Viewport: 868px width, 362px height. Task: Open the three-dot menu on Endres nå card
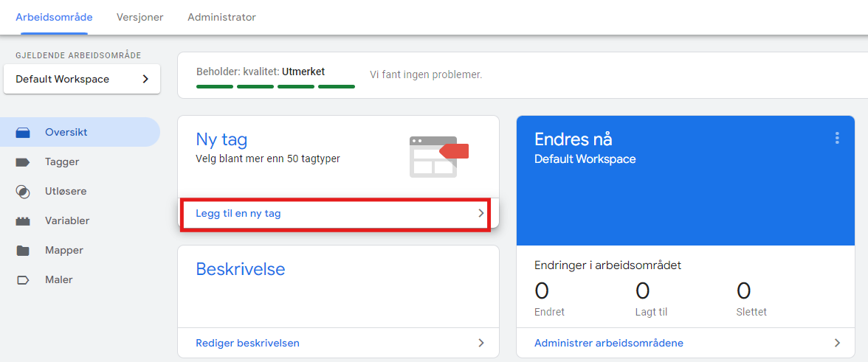(x=836, y=138)
